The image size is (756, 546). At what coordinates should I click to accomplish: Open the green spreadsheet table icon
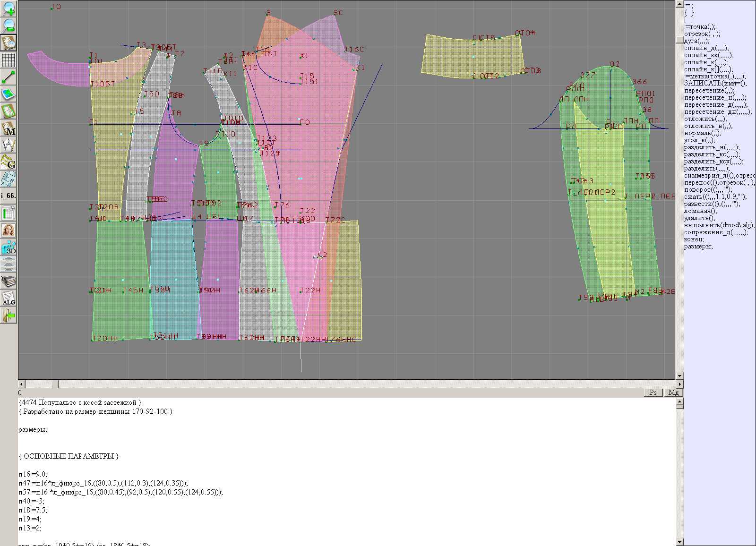[x=9, y=213]
